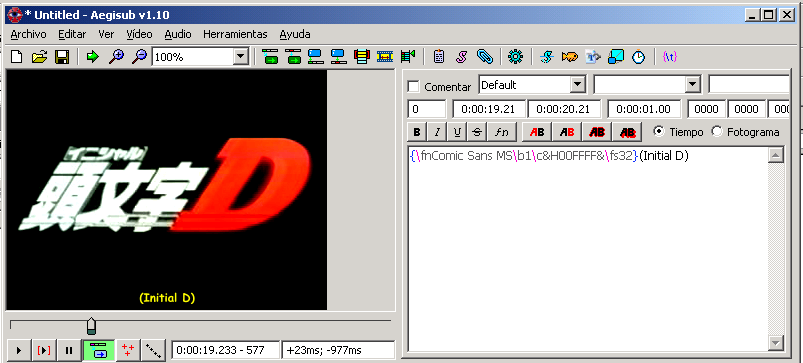Viewport: 803px width, 363px height.
Task: Click the first 0000 margin field
Action: pos(707,109)
